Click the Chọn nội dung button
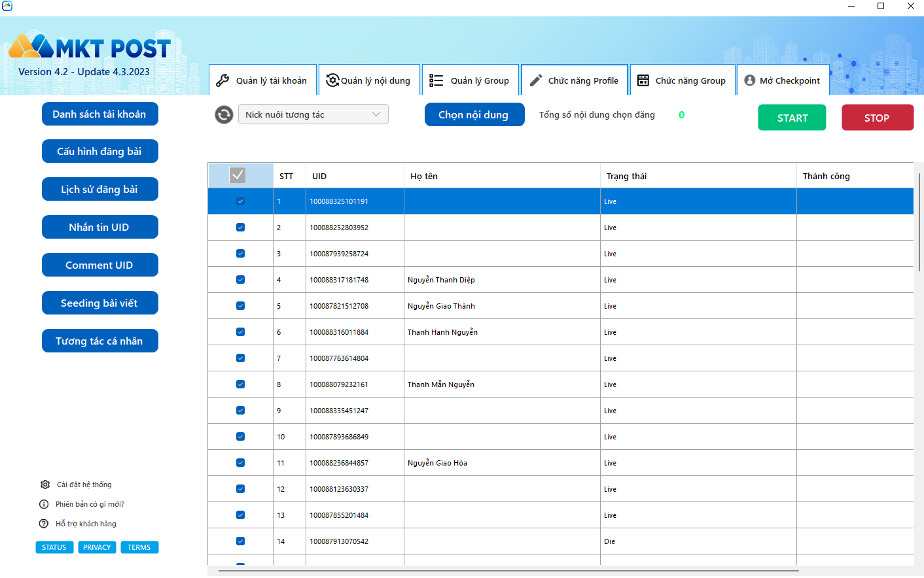The height and width of the screenshot is (578, 924). point(474,114)
